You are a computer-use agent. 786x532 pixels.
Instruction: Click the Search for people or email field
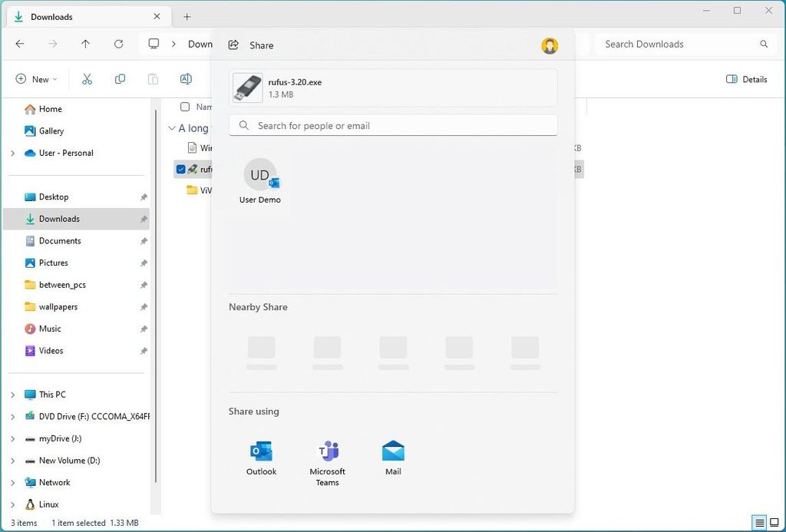392,124
